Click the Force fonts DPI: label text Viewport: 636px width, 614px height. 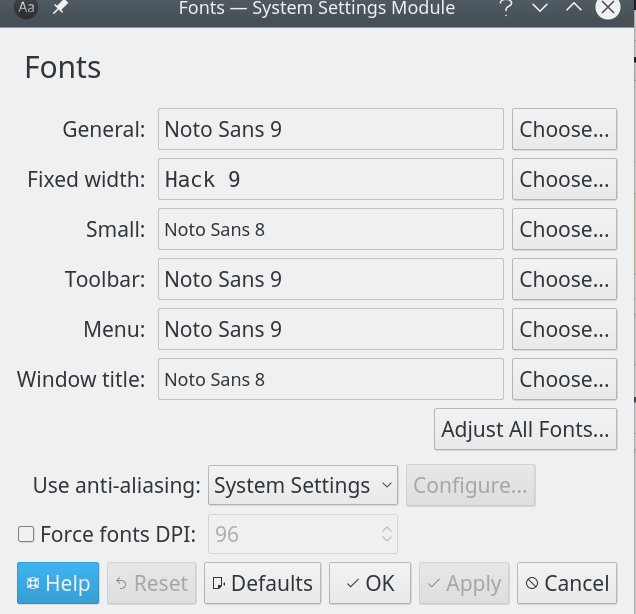click(x=118, y=535)
